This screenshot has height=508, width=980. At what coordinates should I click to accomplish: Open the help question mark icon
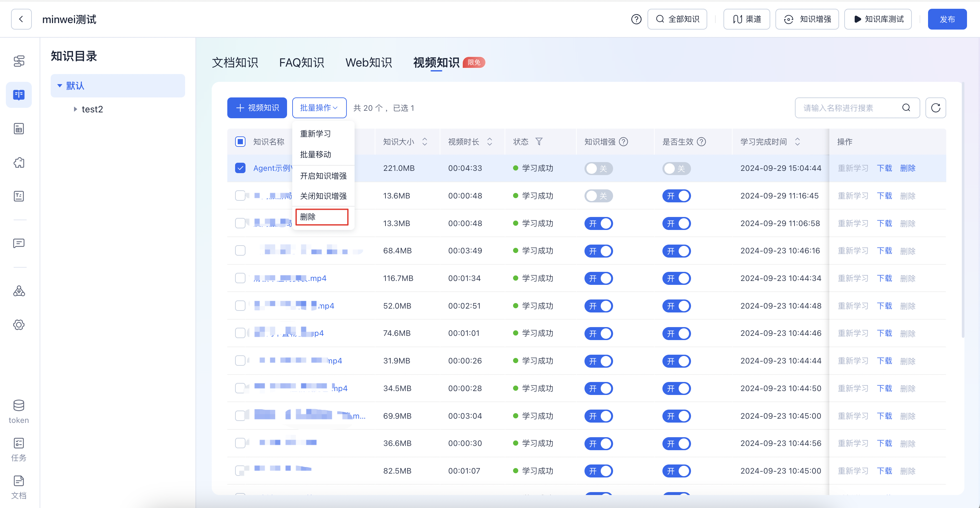[x=636, y=19]
